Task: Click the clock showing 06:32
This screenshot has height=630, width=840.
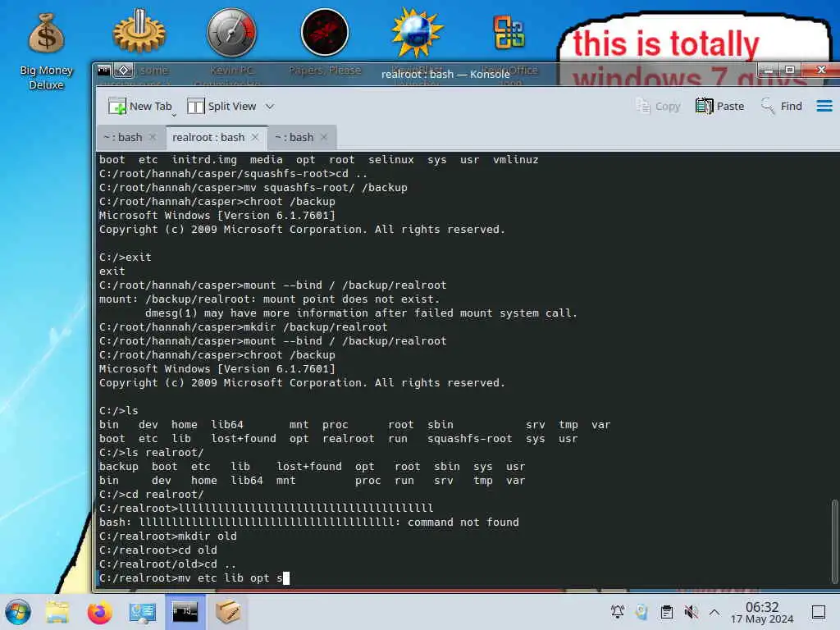Action: coord(762,612)
